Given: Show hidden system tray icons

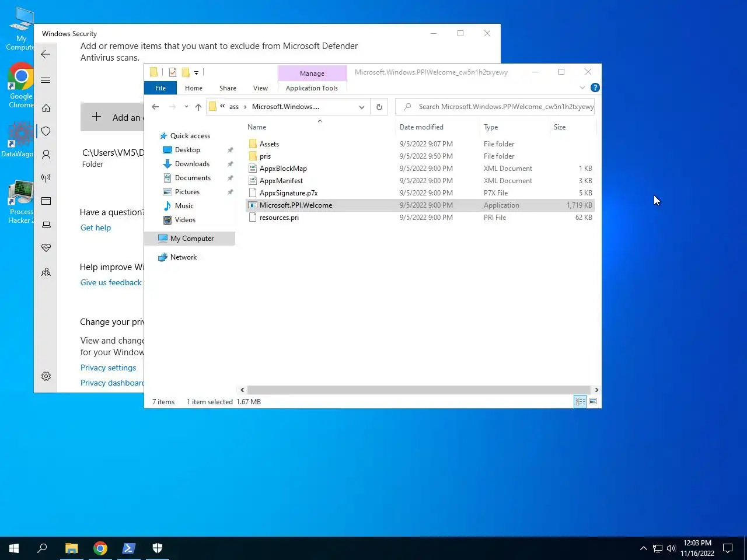Looking at the screenshot, I should click(643, 548).
